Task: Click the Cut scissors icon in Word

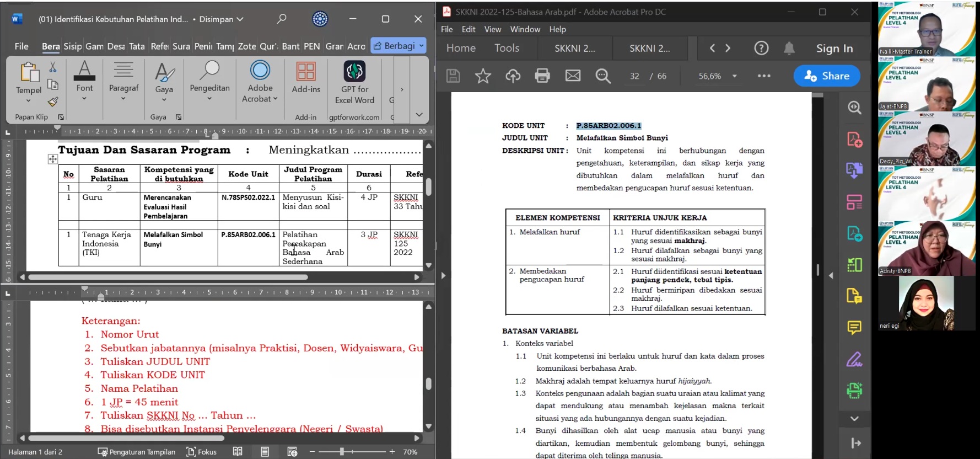Action: click(x=53, y=67)
